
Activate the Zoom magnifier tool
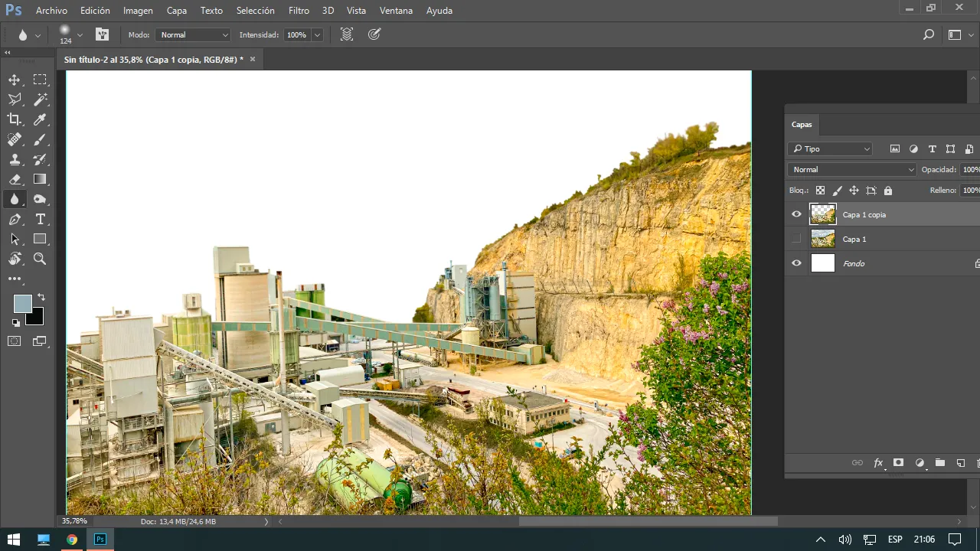pos(40,259)
